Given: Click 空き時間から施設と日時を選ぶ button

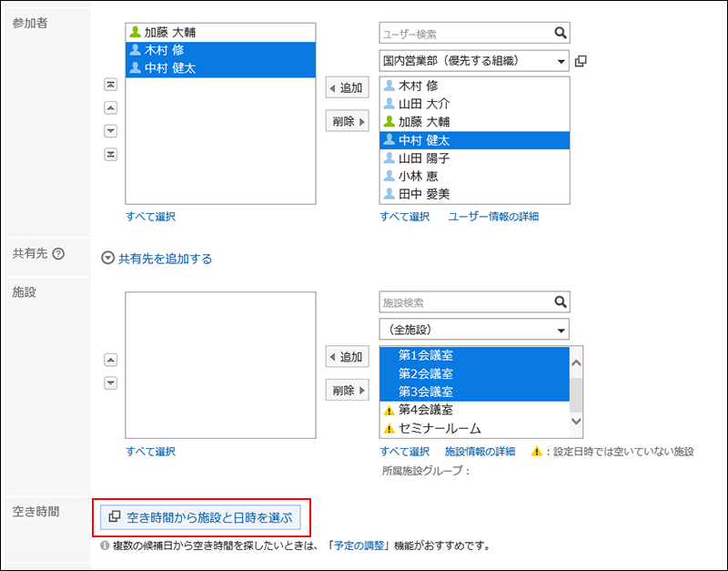Looking at the screenshot, I should pos(201,517).
